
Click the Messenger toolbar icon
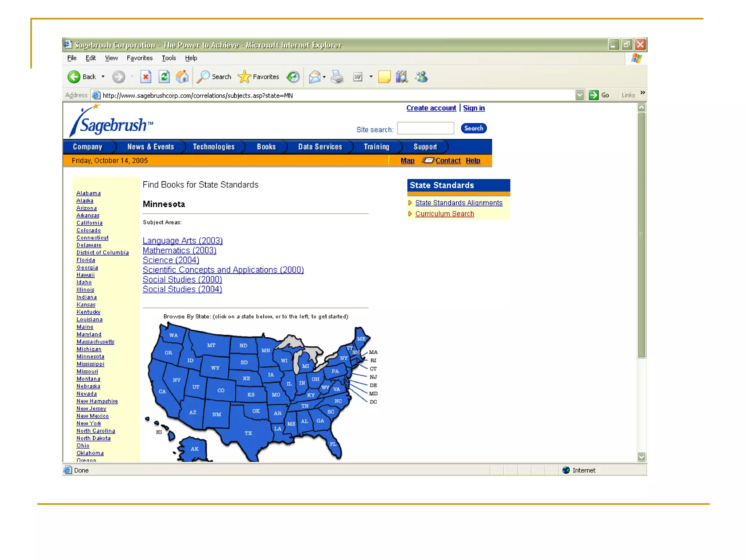coord(421,77)
